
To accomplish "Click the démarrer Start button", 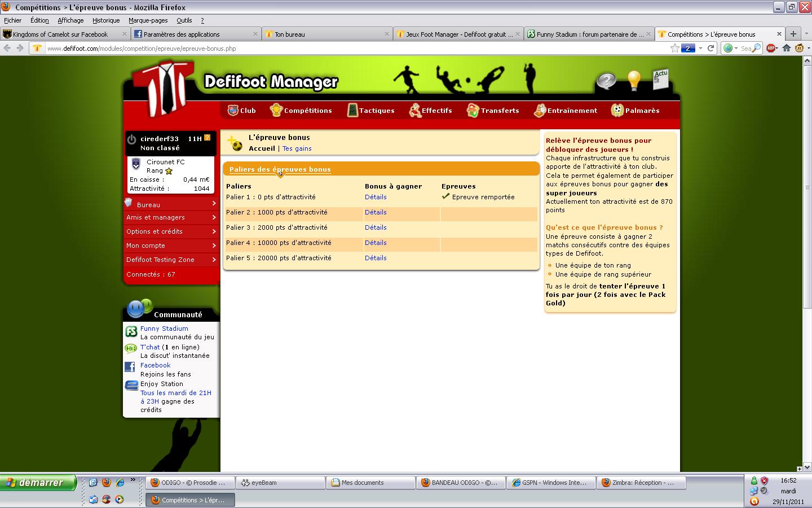I will [x=38, y=483].
